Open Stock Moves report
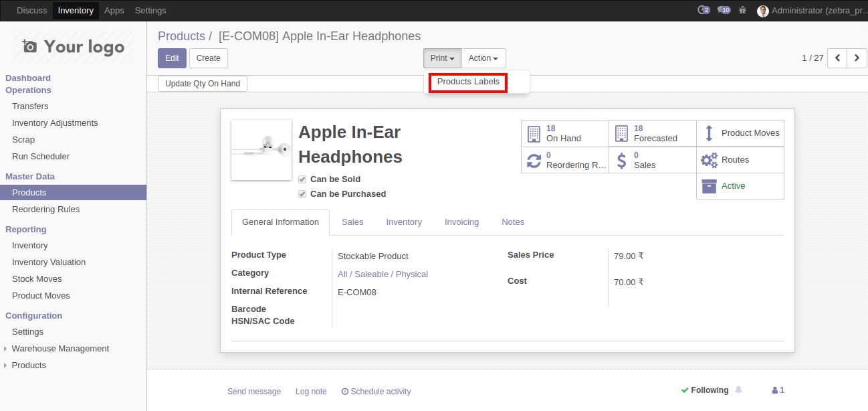 tap(37, 279)
